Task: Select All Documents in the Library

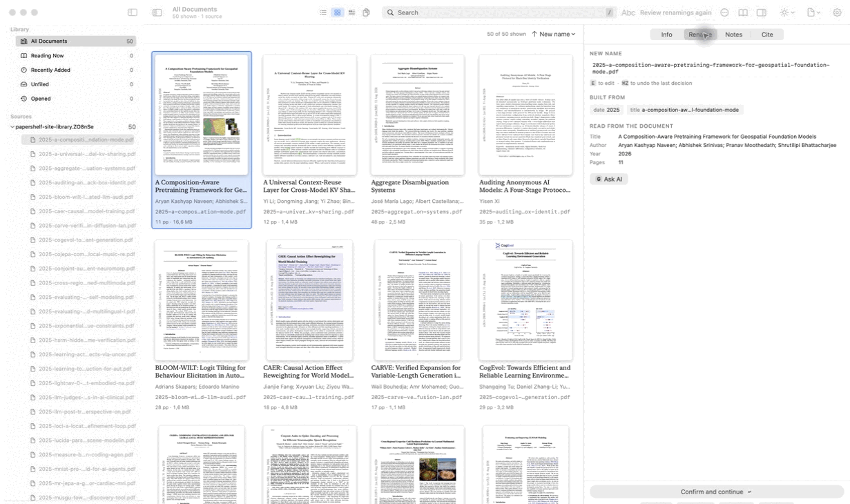Action: click(76, 41)
